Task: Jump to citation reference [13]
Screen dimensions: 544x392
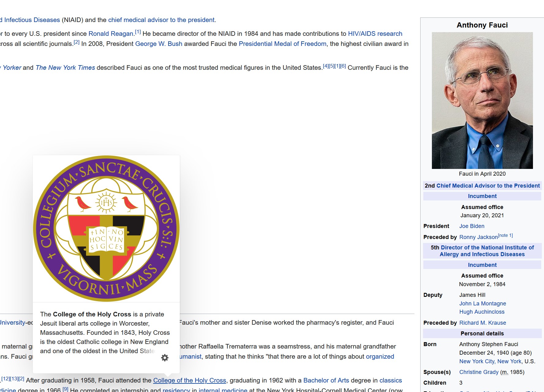Action: [14, 379]
